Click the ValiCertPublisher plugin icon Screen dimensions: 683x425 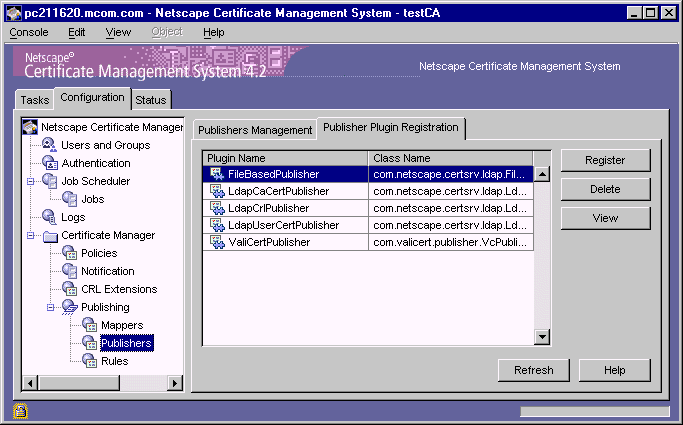point(217,242)
